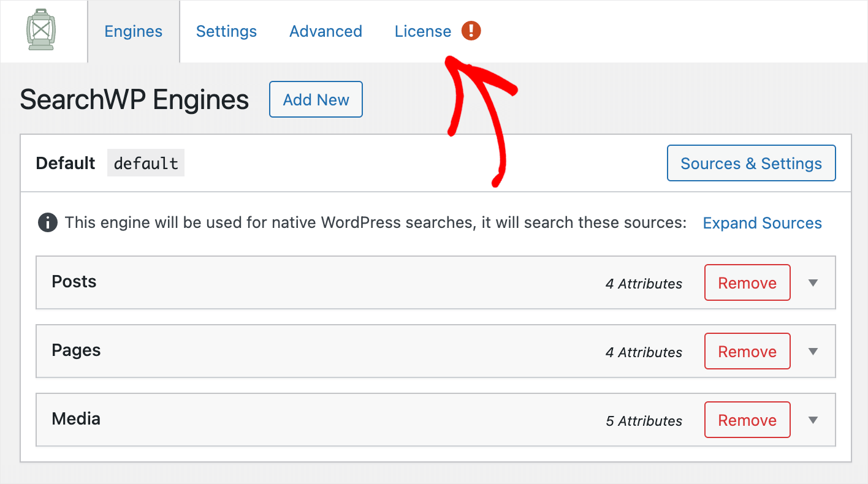This screenshot has height=484, width=868.
Task: Click the "default" engine slug label
Action: tap(146, 163)
